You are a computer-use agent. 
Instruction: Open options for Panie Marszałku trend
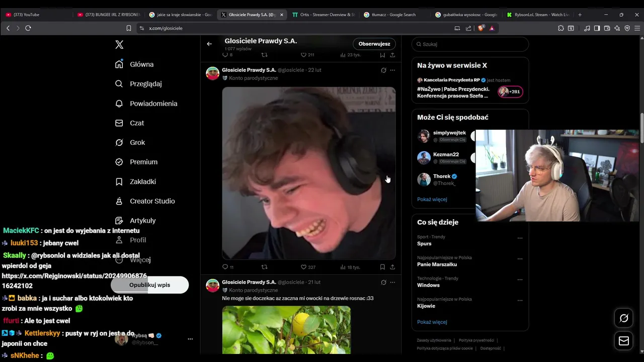[520, 259]
